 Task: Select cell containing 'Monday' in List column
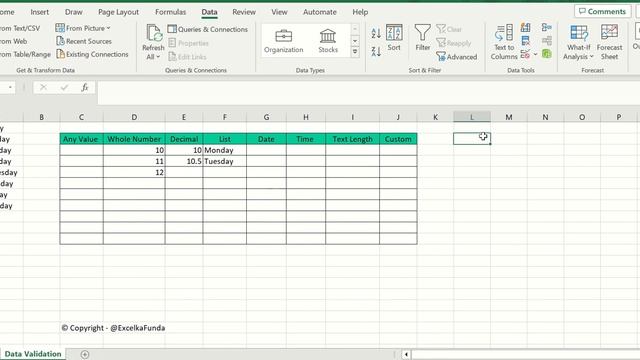click(x=224, y=150)
